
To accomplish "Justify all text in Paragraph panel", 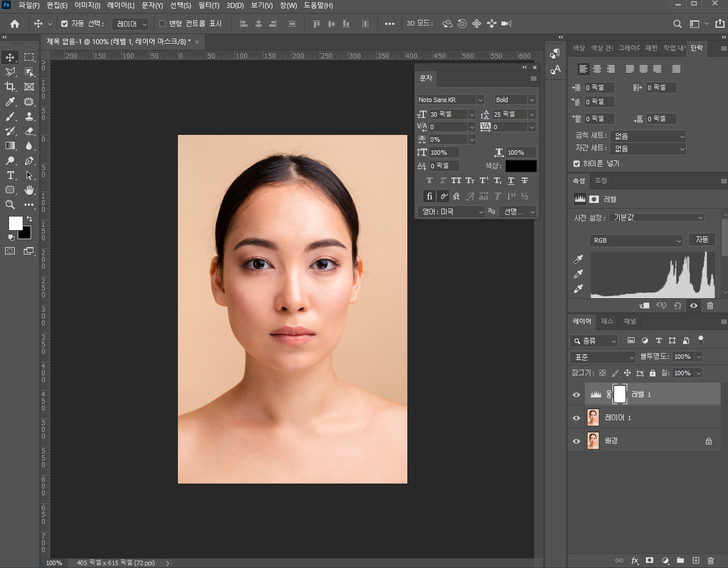I will pos(676,69).
